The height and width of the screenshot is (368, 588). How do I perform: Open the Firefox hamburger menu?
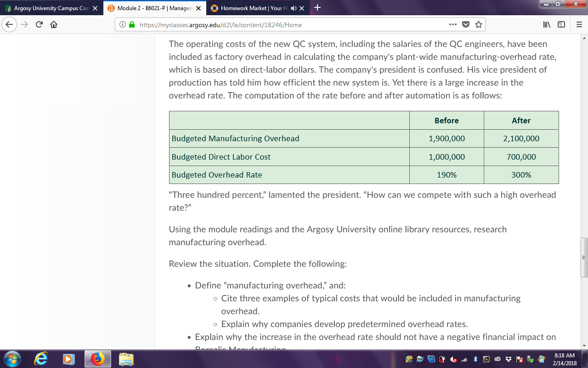pos(579,25)
